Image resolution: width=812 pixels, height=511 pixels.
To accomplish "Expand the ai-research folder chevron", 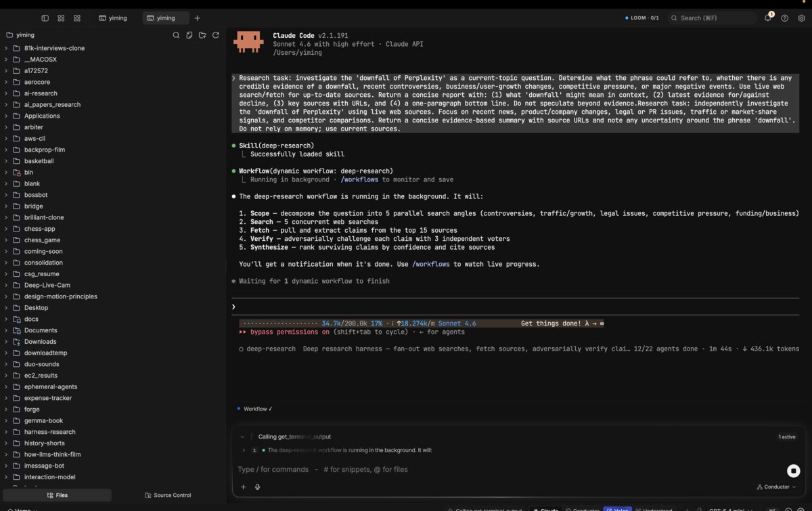I will coord(6,93).
